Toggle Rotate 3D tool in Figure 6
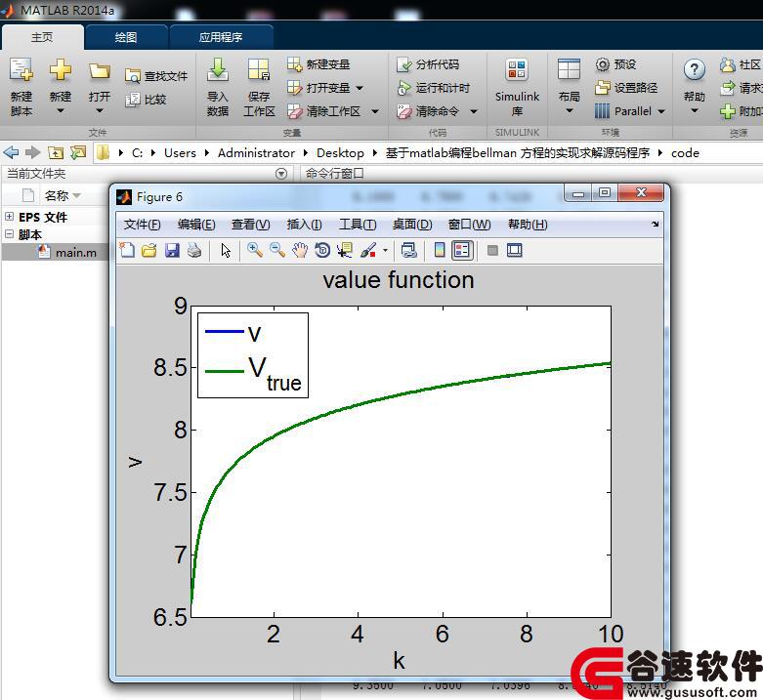Image resolution: width=763 pixels, height=700 pixels. coord(322,250)
